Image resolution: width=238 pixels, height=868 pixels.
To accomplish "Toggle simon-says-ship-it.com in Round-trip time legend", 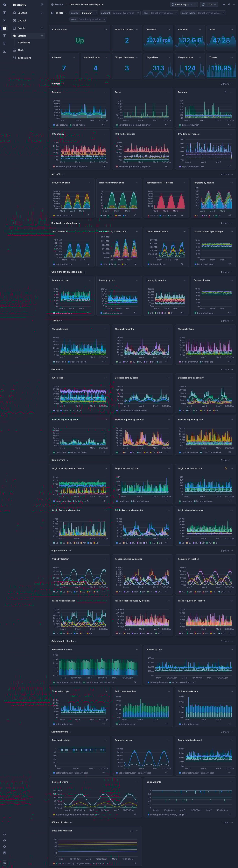I will [182, 682].
